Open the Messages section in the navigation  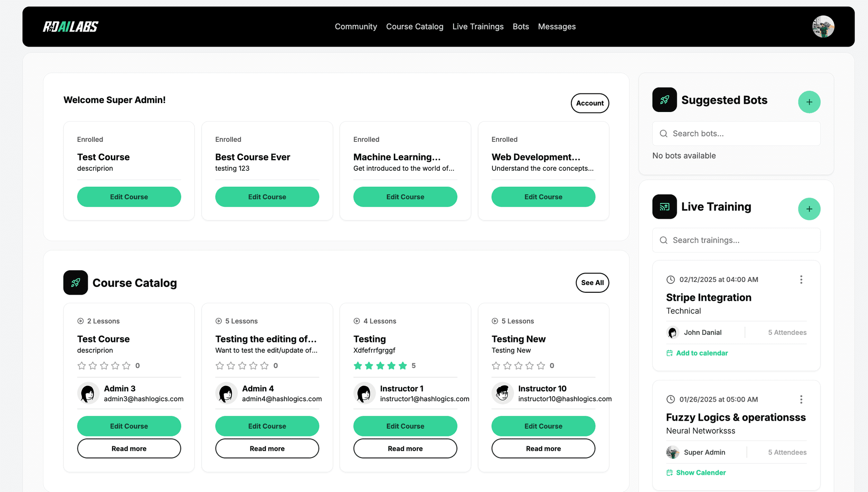point(557,27)
